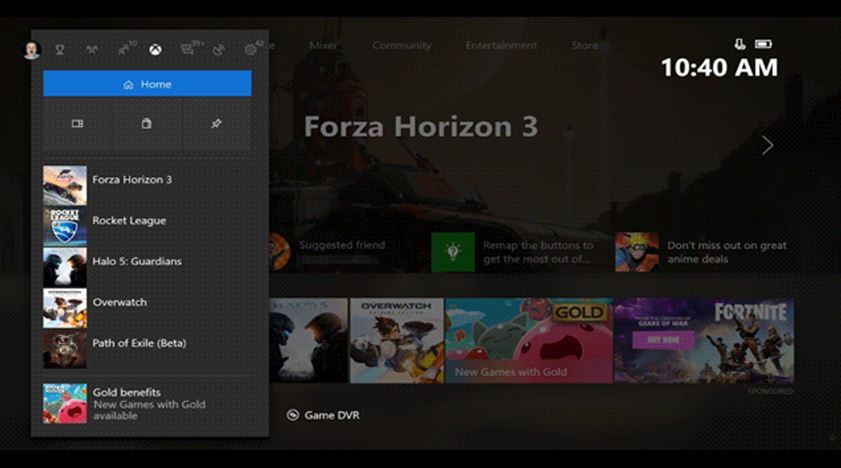Viewport: 841px width, 468px height.
Task: Open the Forza Horizon 3 hero title
Action: [x=421, y=127]
